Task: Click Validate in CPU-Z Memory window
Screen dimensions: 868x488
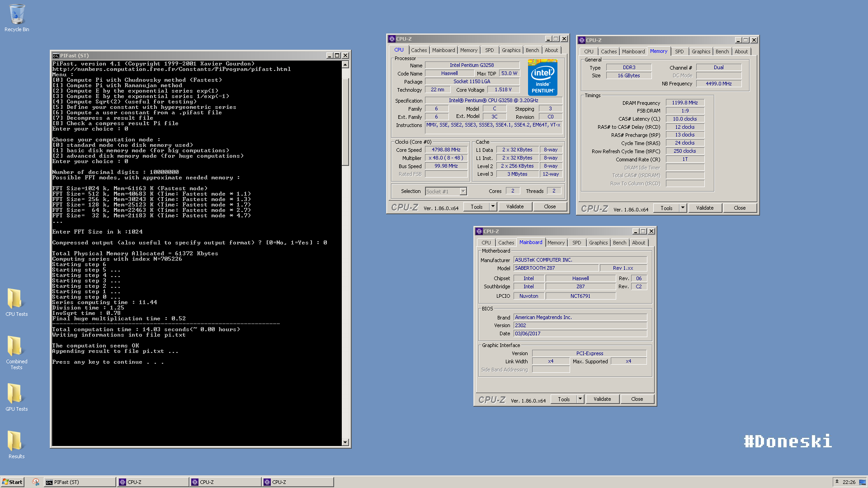Action: (705, 208)
